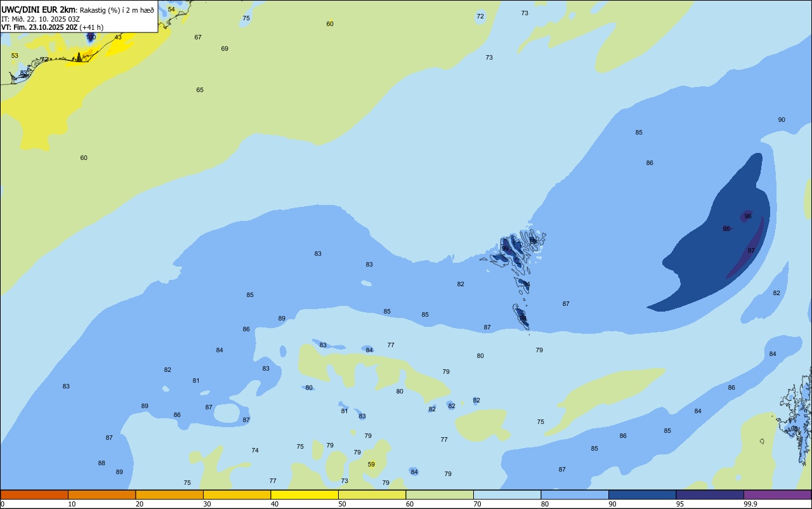Click the bright yellow 40–50 legend swatch
The image size is (812, 509).
304,494
